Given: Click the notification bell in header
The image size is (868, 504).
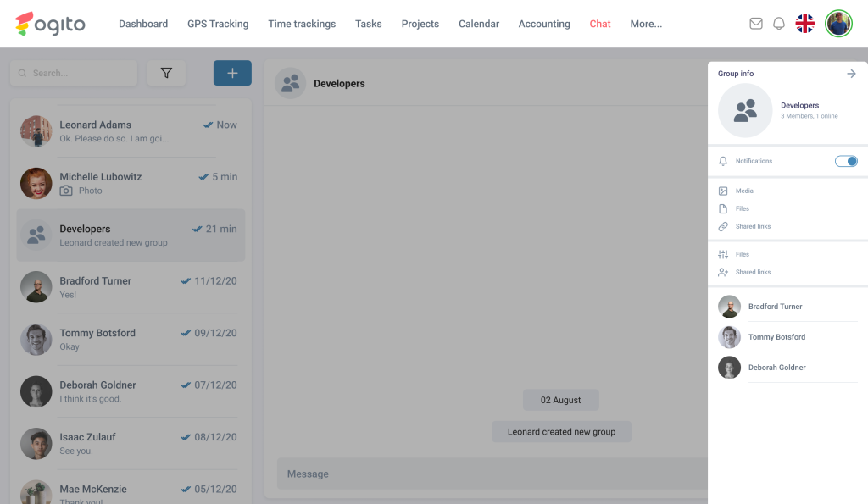Looking at the screenshot, I should (x=779, y=24).
